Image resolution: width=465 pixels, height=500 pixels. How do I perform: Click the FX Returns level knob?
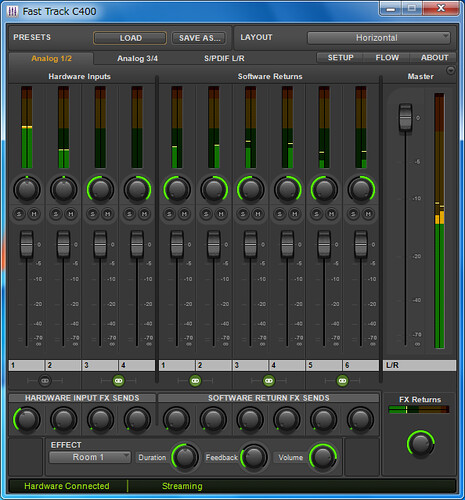421,444
